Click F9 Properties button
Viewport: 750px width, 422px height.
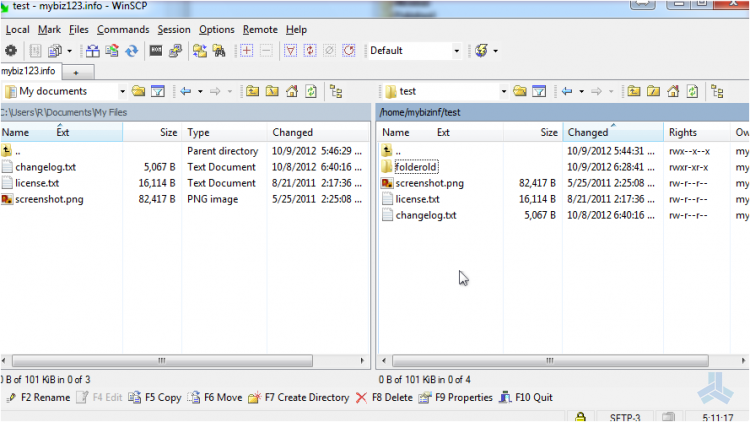455,398
